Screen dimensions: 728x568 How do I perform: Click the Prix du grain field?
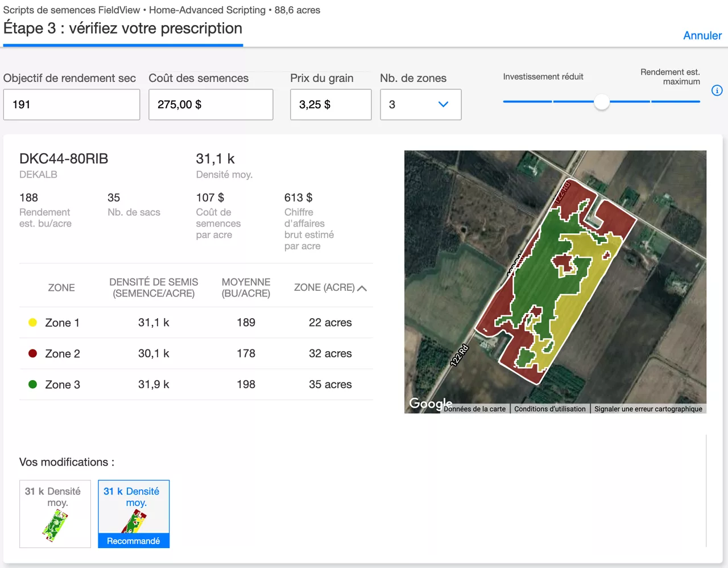331,105
